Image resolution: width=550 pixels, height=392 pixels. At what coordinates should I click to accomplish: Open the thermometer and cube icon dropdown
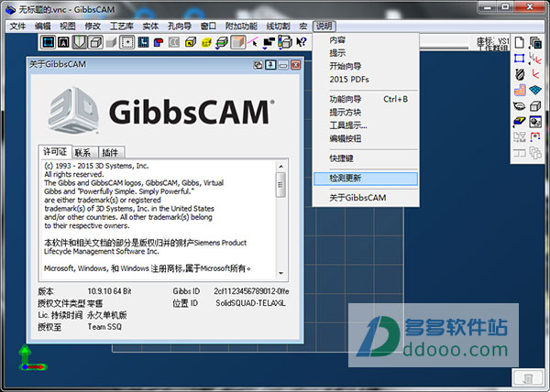285,43
